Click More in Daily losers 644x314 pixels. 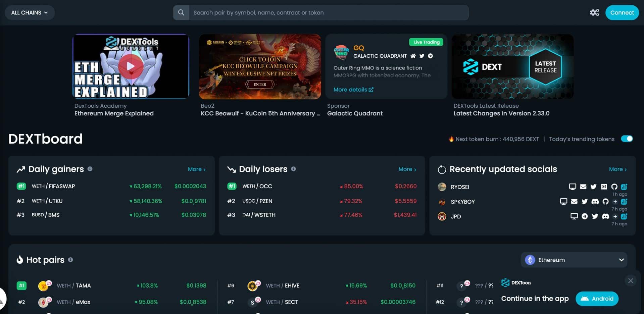[x=407, y=169]
